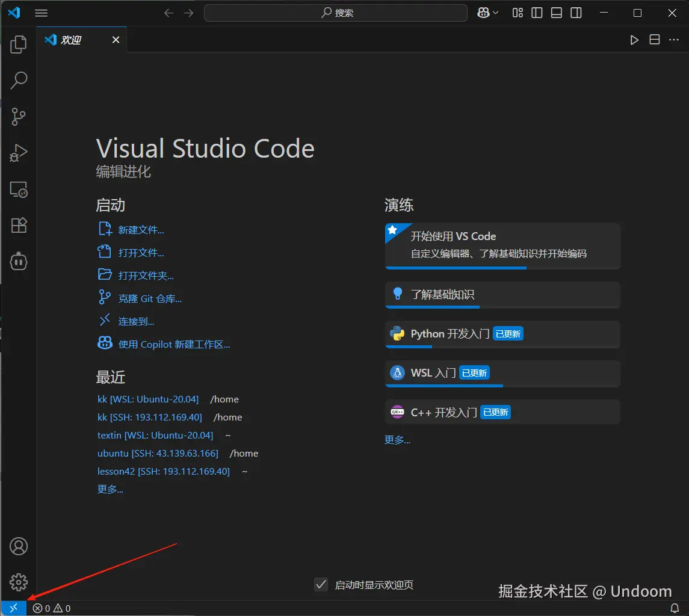Click the Run button in editor toolbar
The width and height of the screenshot is (689, 616).
634,40
